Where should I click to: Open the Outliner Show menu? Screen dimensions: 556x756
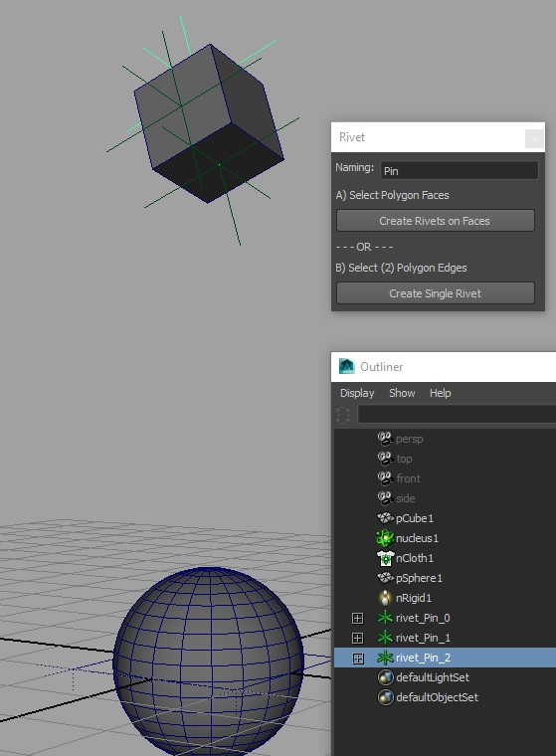pos(402,393)
